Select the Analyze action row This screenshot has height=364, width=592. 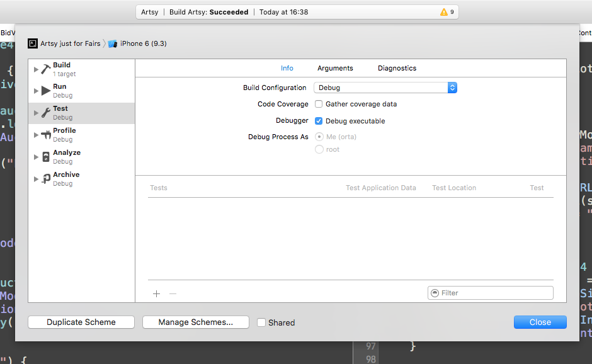click(81, 157)
